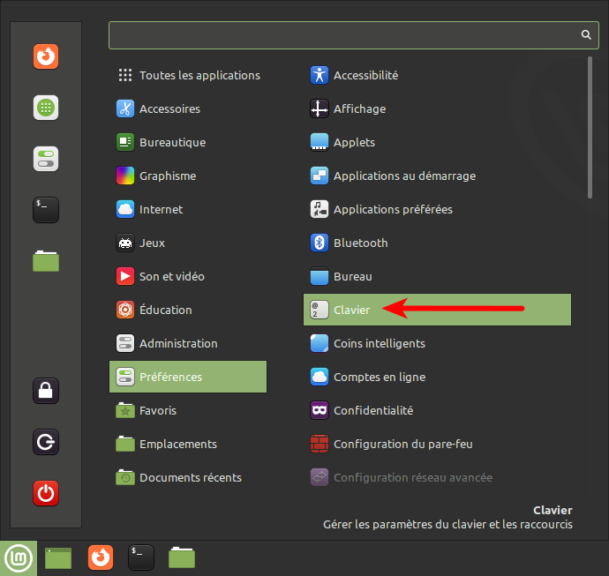Click the Affichage display icon
Image resolution: width=609 pixels, height=576 pixels.
click(x=319, y=109)
